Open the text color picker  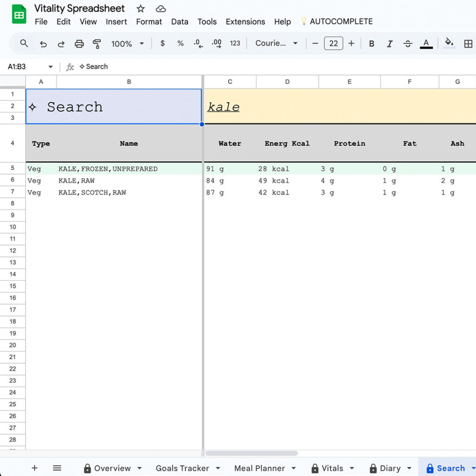click(x=426, y=44)
